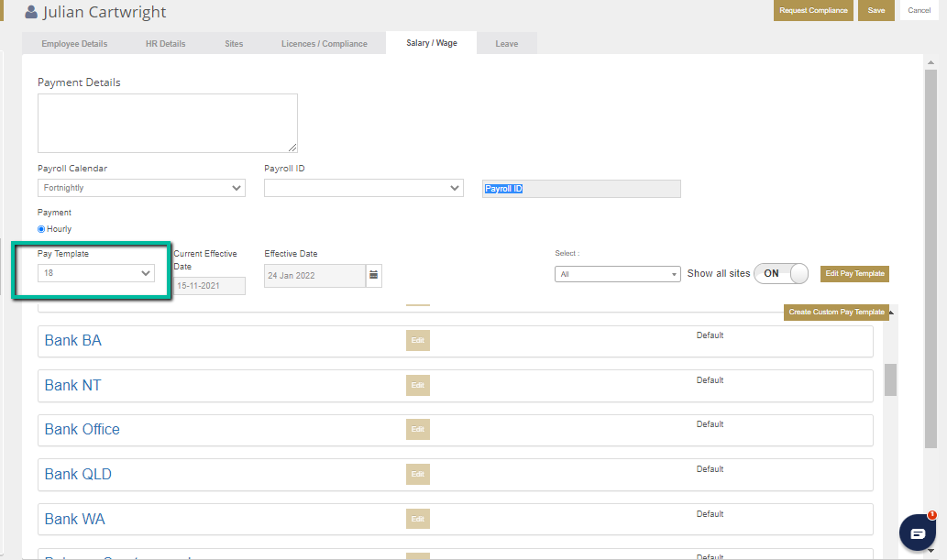Open the Licences / Compliance tab
947x560 pixels.
coord(325,43)
